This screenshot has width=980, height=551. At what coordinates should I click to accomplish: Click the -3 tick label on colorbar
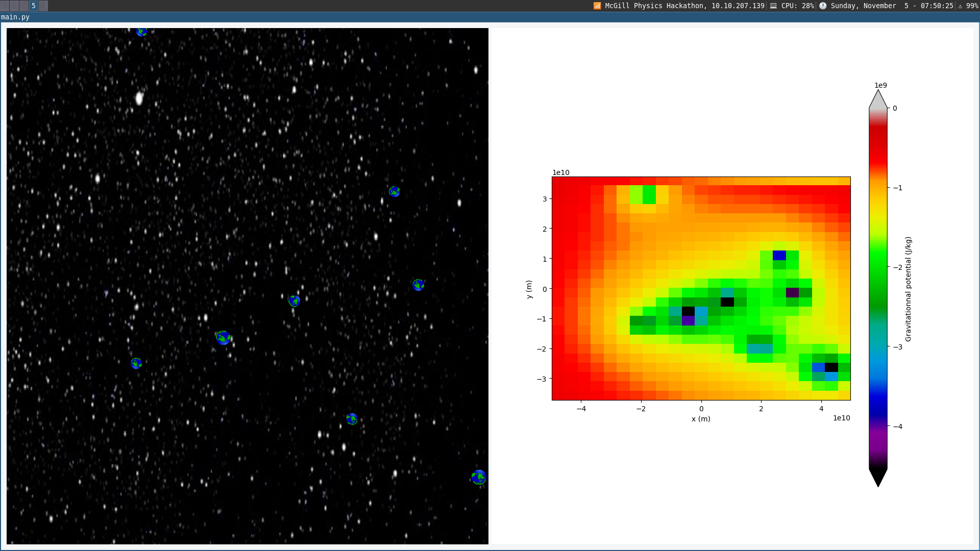(898, 347)
